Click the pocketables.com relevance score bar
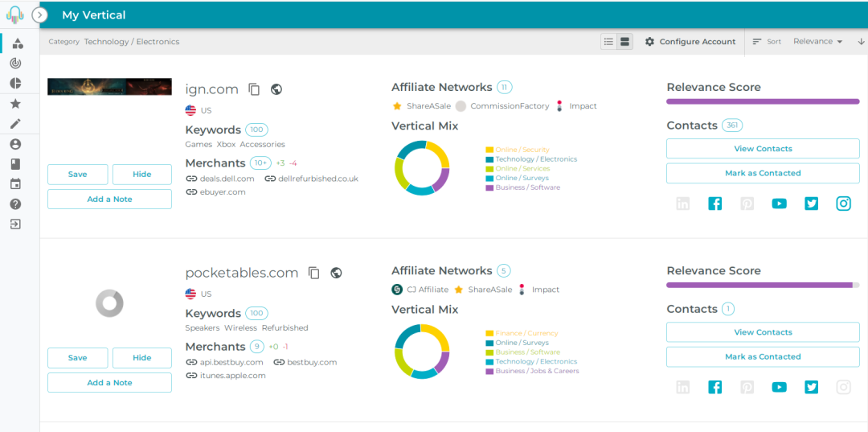The height and width of the screenshot is (432, 868). (763, 286)
